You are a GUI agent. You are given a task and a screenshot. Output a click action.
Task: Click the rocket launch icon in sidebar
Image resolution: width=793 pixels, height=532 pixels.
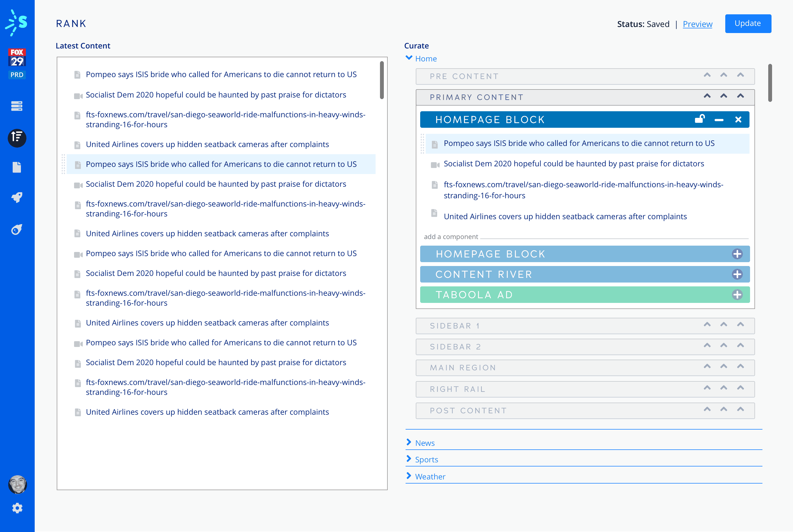(x=17, y=197)
